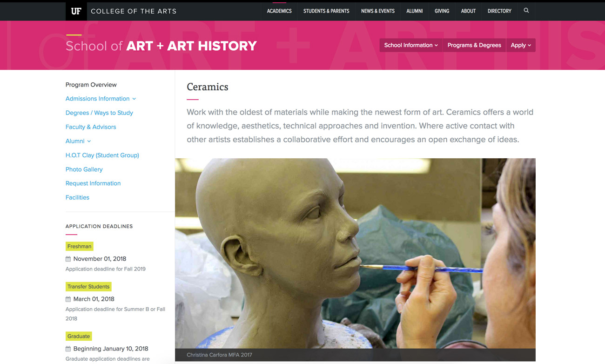Screen dimensions: 605x364
Task: Click the calendar icon beside Beginning January 10, 2018
Action: pyautogui.click(x=69, y=349)
